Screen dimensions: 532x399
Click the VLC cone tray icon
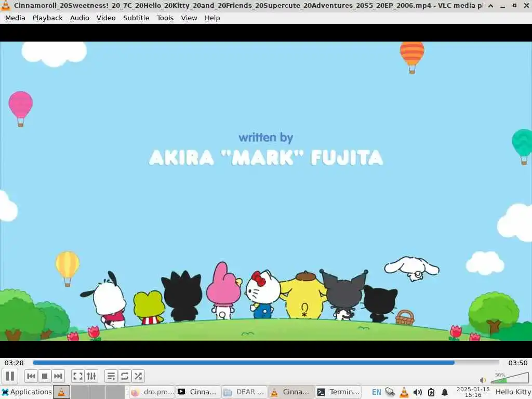point(404,392)
